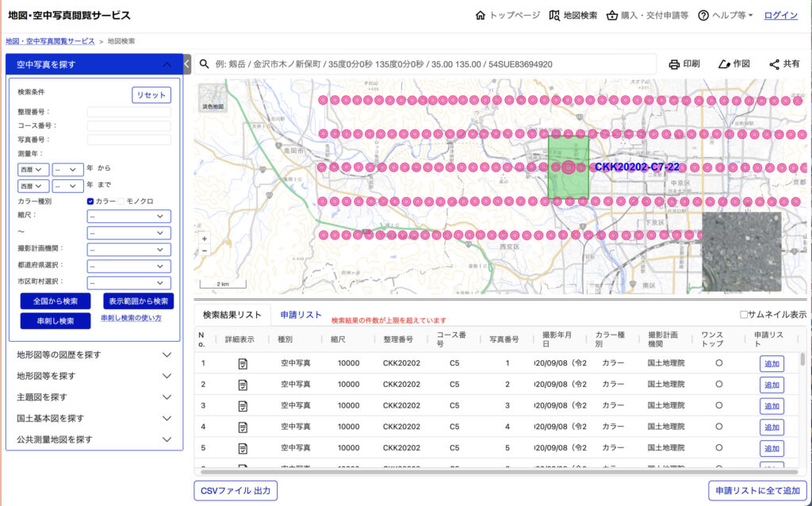The image size is (812, 506).
Task: Click the map zoom-in plus button
Action: (x=205, y=238)
